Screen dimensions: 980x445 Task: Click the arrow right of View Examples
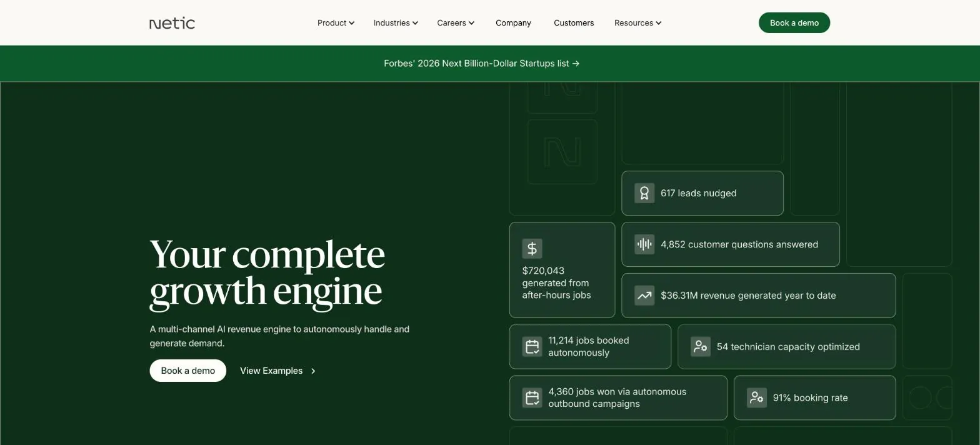[313, 371]
